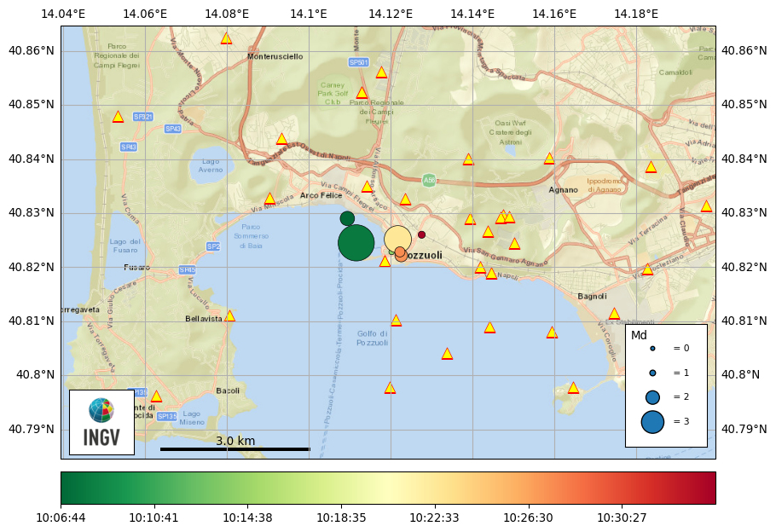Click the A56 highway shield

429,180
